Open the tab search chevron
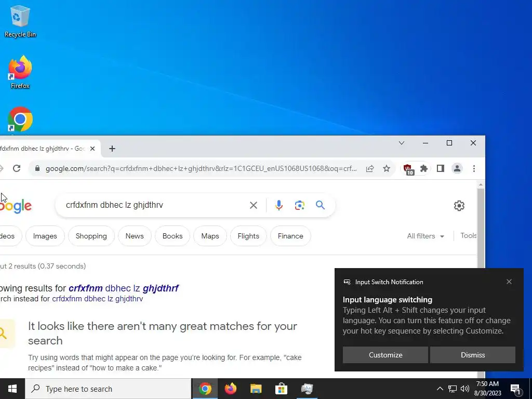 pyautogui.click(x=402, y=143)
